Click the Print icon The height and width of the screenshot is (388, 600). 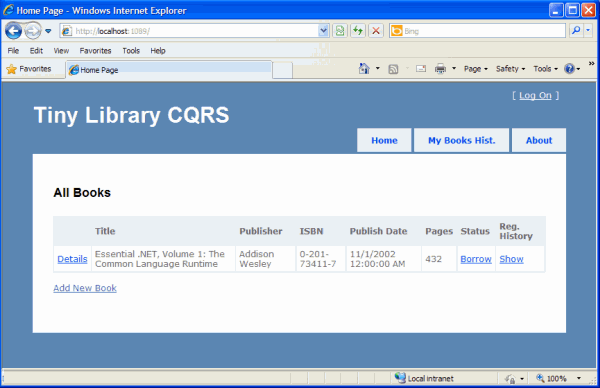click(x=440, y=69)
